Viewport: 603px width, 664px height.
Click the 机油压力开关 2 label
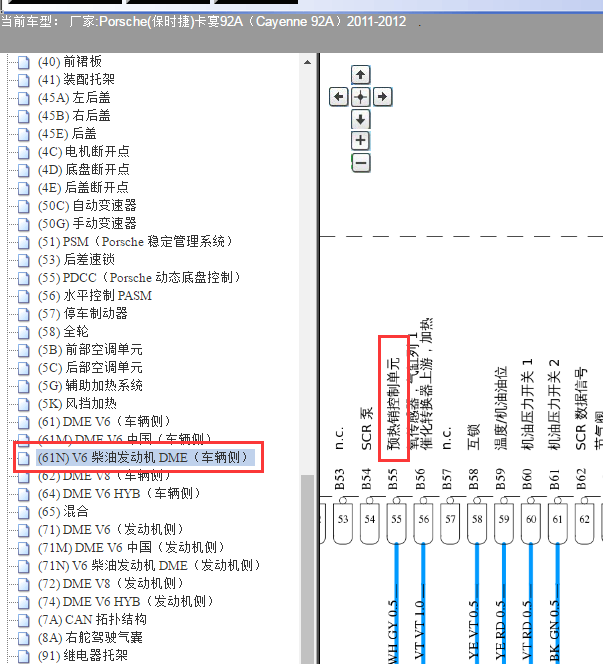pyautogui.click(x=554, y=404)
